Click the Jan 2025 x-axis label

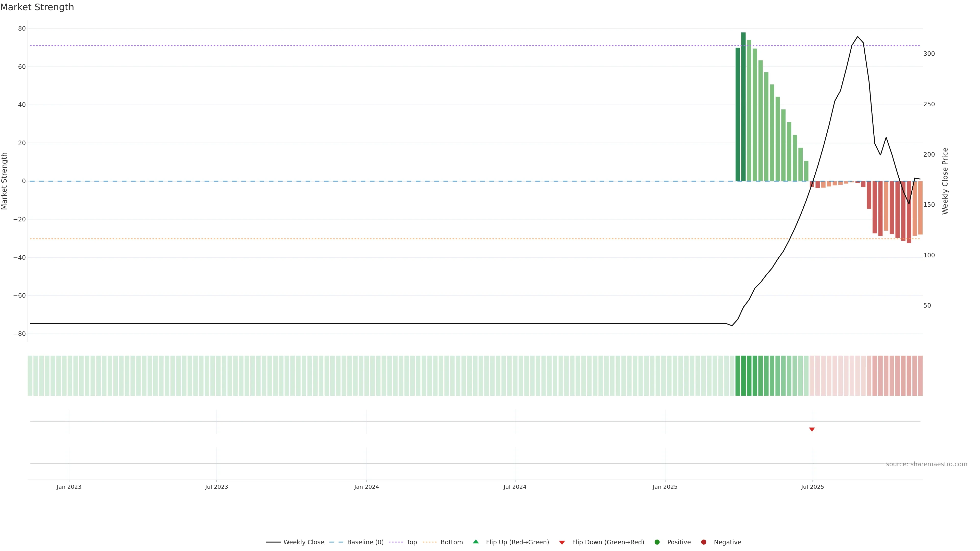(665, 487)
